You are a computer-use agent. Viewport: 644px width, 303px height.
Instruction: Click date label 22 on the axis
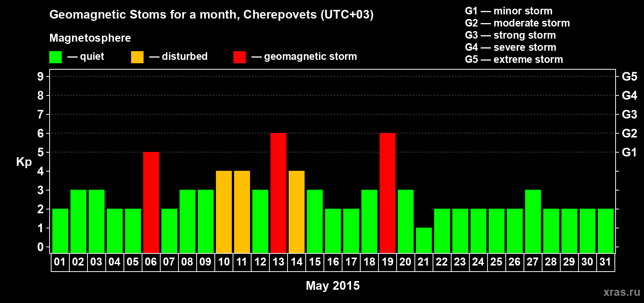pos(442,262)
